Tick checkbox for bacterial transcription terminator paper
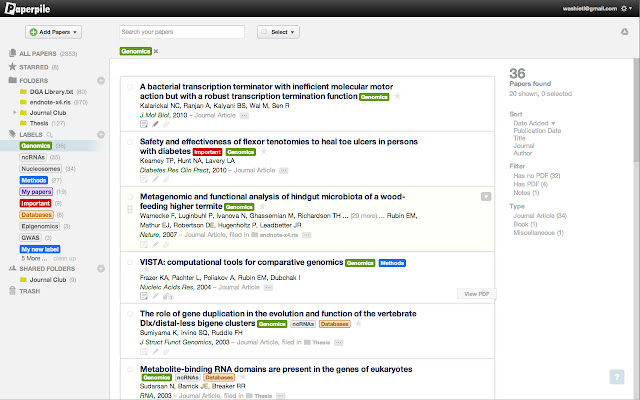This screenshot has width=640, height=400. point(129,87)
